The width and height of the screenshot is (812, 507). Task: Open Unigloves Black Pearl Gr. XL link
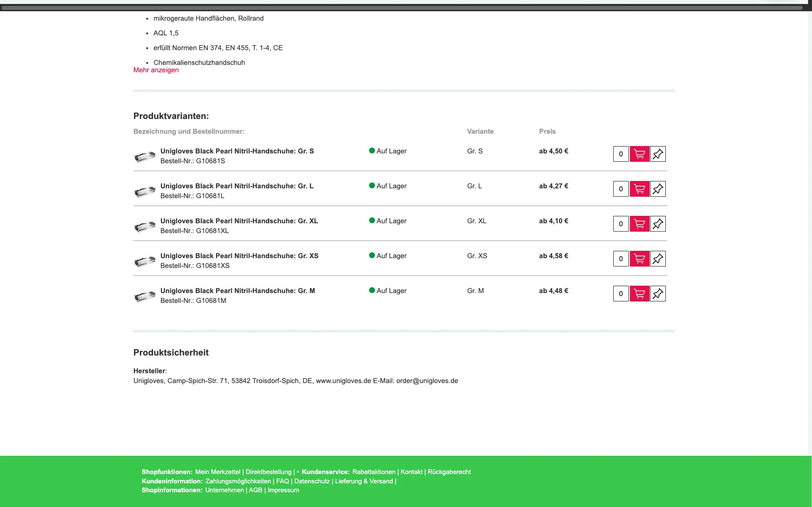tap(239, 221)
